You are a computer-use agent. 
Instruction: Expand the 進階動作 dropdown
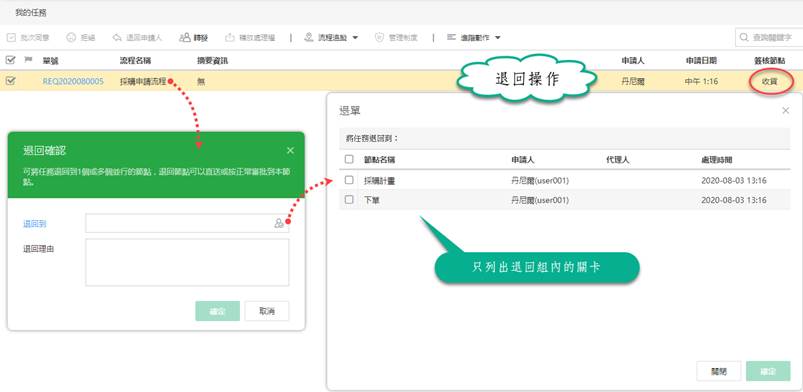473,37
